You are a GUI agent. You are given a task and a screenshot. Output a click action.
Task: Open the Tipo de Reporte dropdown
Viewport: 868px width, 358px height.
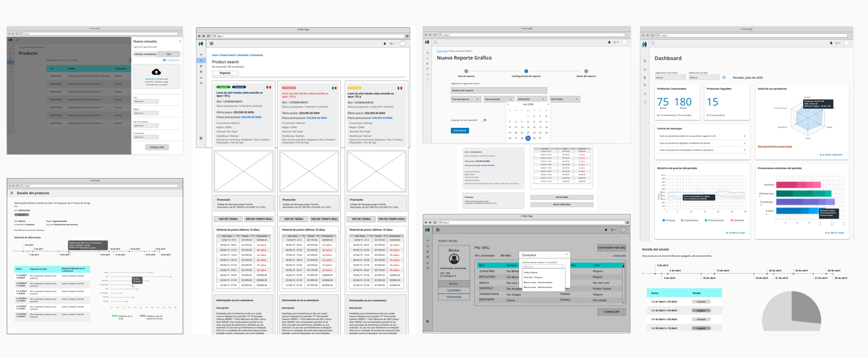point(466,99)
